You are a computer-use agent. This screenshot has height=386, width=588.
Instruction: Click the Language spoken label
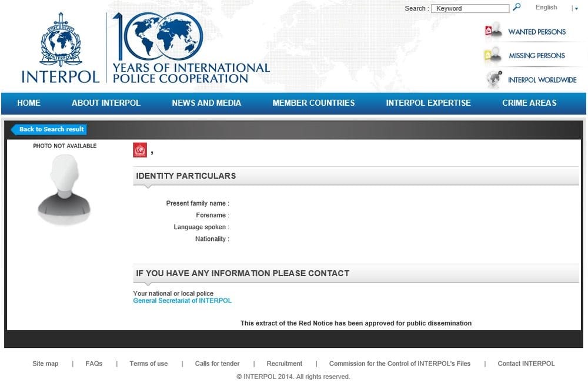[x=201, y=227]
